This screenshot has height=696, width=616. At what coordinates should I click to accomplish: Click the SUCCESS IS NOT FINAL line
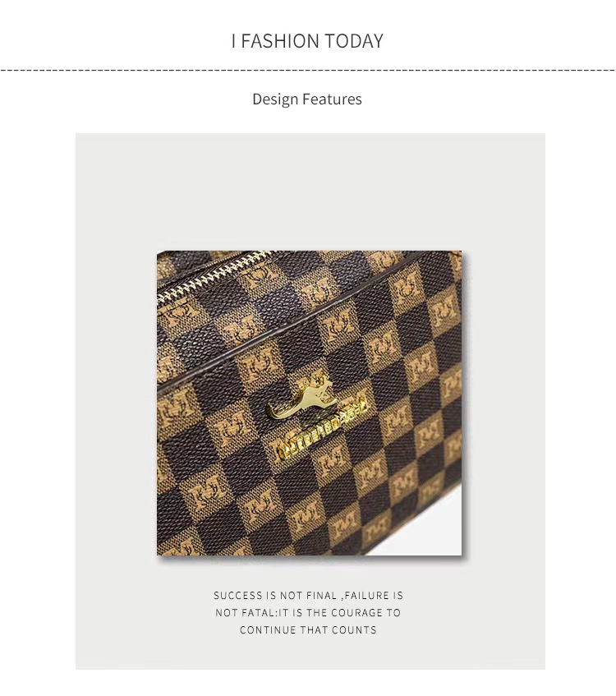pos(309,595)
